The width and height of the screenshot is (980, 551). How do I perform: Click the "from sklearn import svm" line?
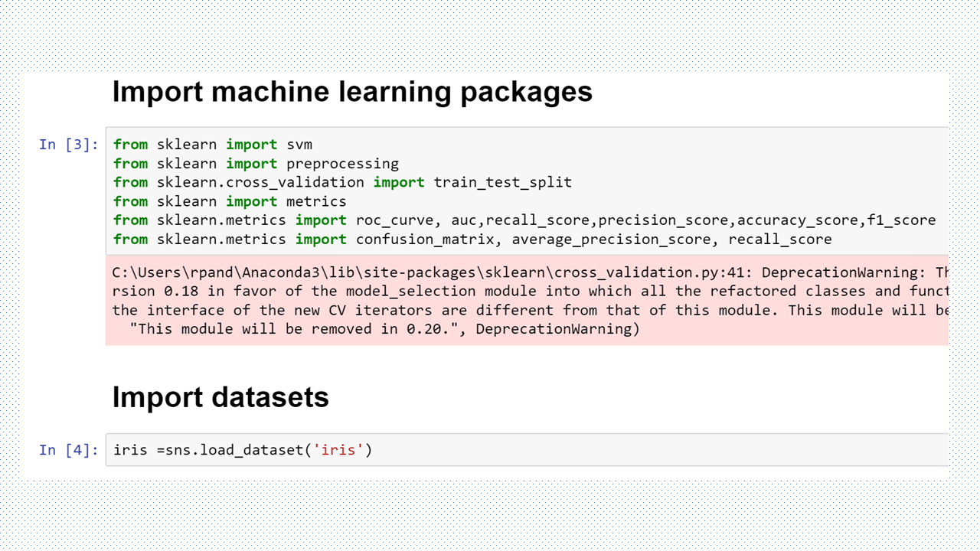tap(213, 145)
